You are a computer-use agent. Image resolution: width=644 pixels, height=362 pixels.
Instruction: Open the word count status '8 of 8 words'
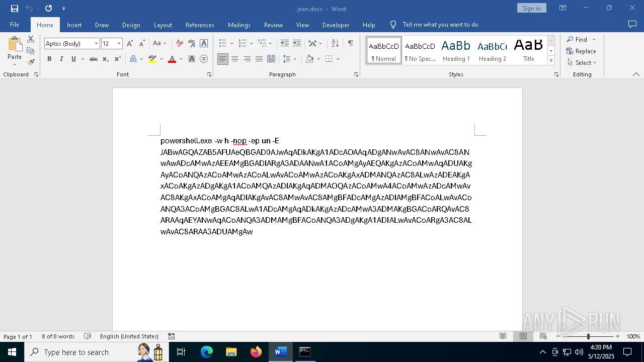pyautogui.click(x=58, y=336)
